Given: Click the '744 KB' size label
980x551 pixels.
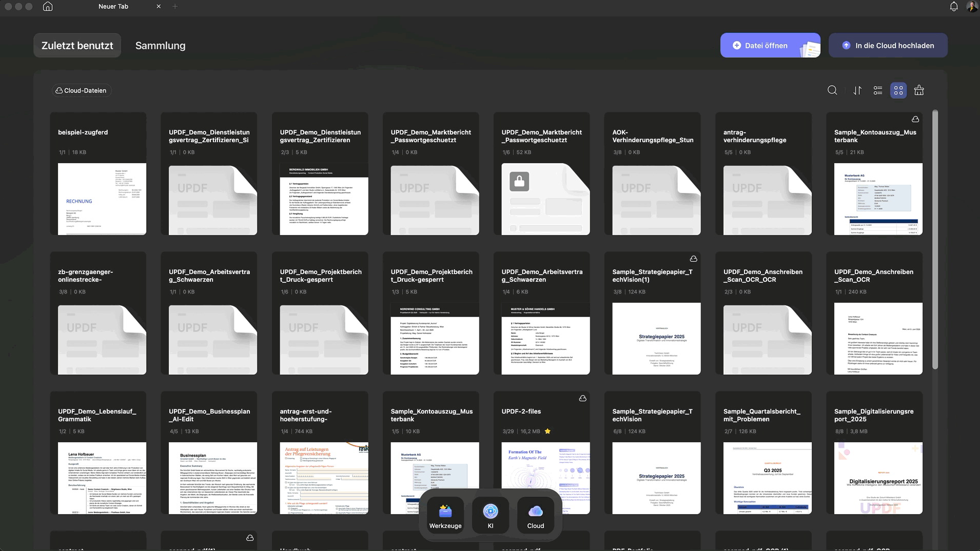Looking at the screenshot, I should point(304,431).
